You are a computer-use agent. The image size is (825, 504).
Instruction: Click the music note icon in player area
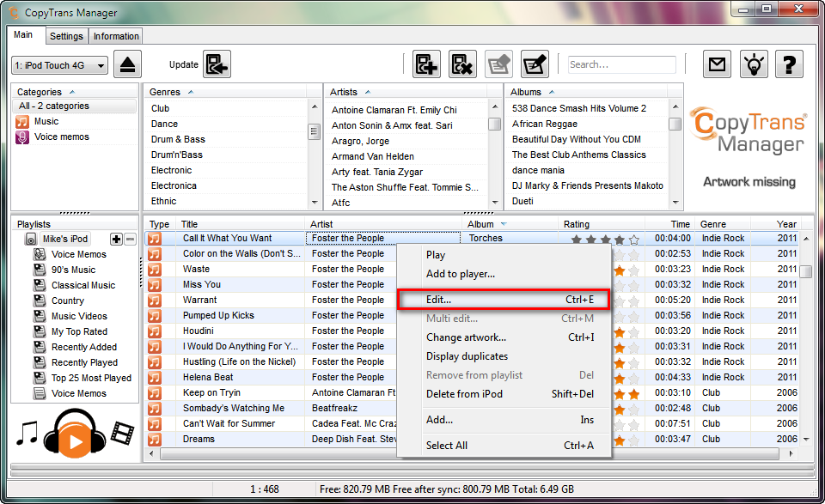pos(27,433)
